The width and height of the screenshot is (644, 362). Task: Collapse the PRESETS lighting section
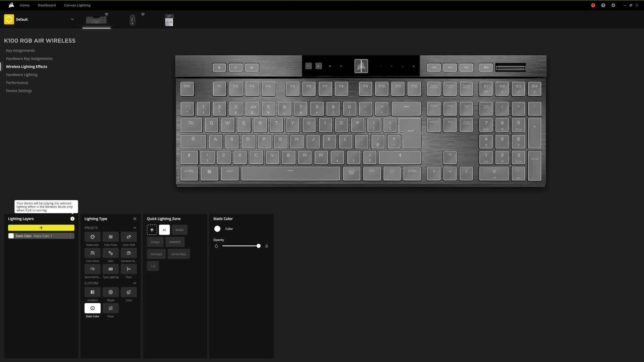point(135,228)
